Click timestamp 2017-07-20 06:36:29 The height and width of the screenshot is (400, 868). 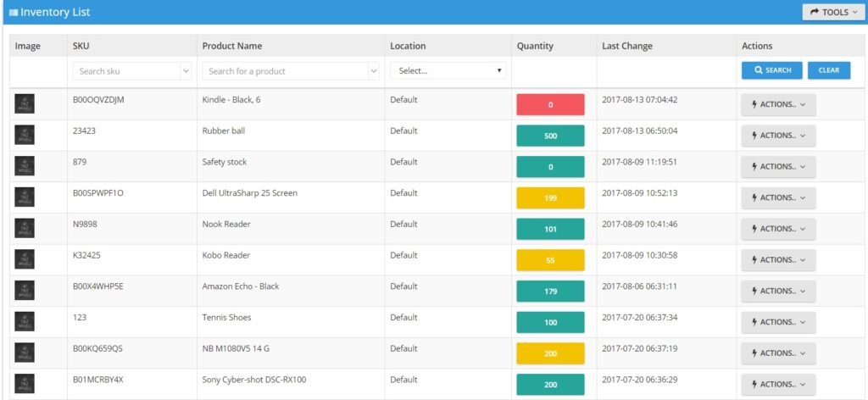(639, 380)
